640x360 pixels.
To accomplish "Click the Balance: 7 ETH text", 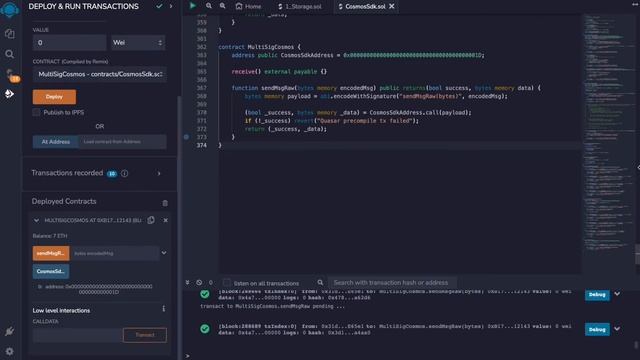I will pyautogui.click(x=50, y=236).
